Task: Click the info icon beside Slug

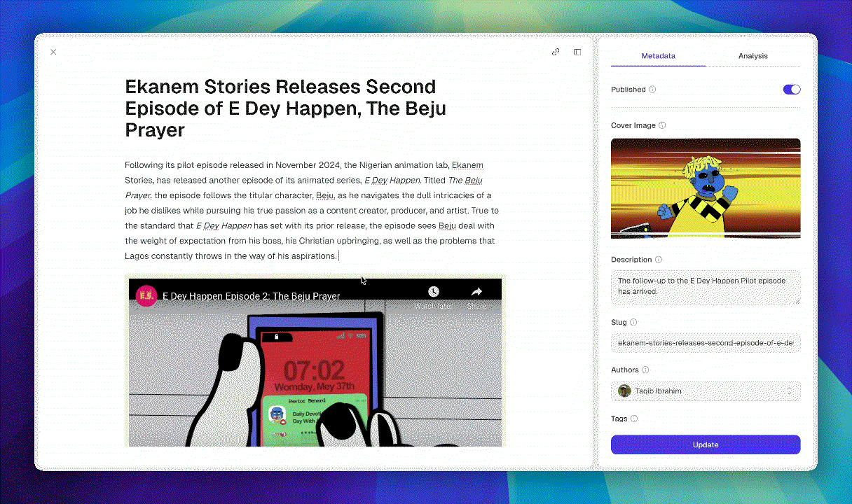Action: [x=633, y=323]
